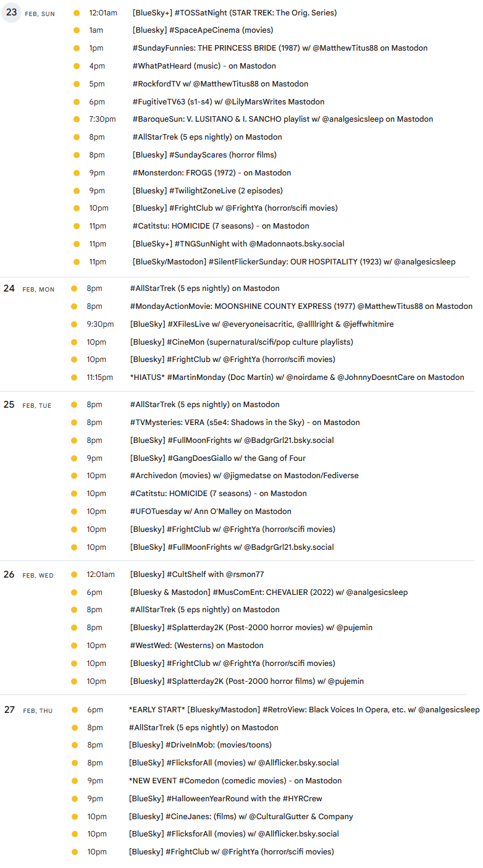This screenshot has width=483, height=868.
Task: Click the yellow dot beside #HalloweenYearRound
Action: click(75, 799)
